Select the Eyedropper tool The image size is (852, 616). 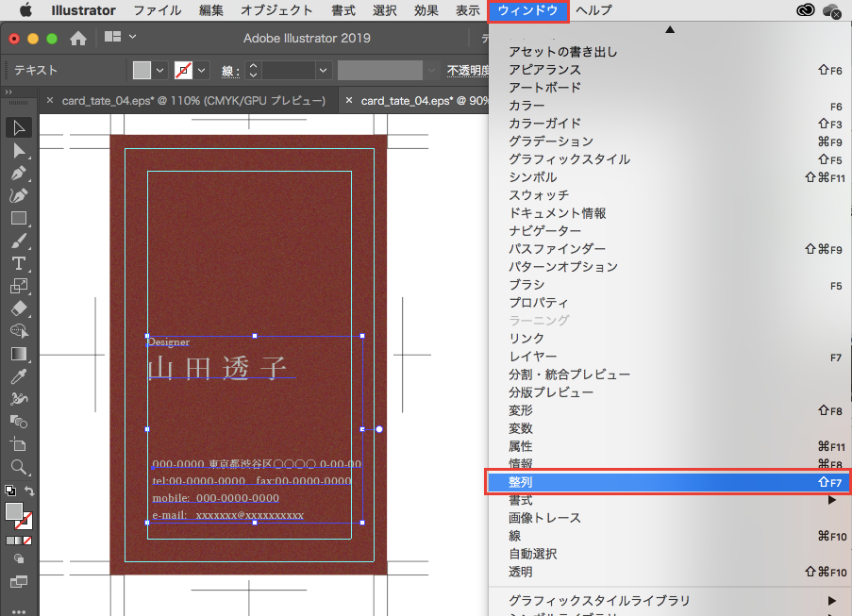click(x=18, y=376)
